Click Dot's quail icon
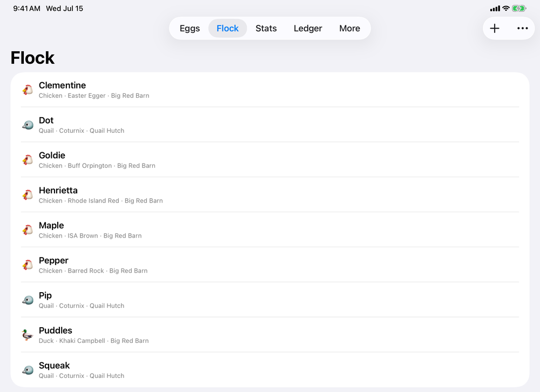This screenshot has height=392, width=540. [28, 125]
